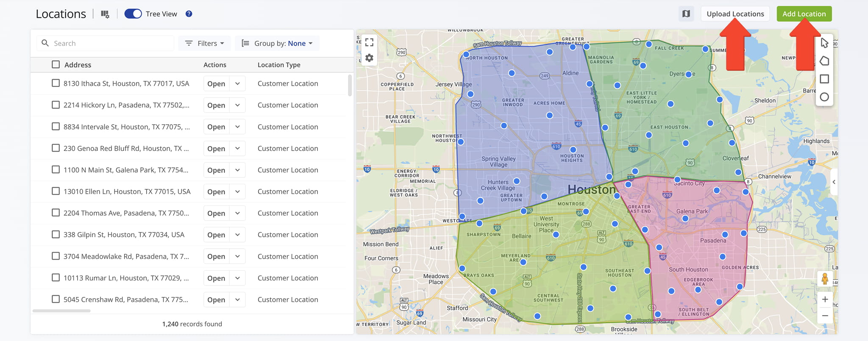Expand actions arrow for 8130 Ithaca St

pyautogui.click(x=237, y=83)
